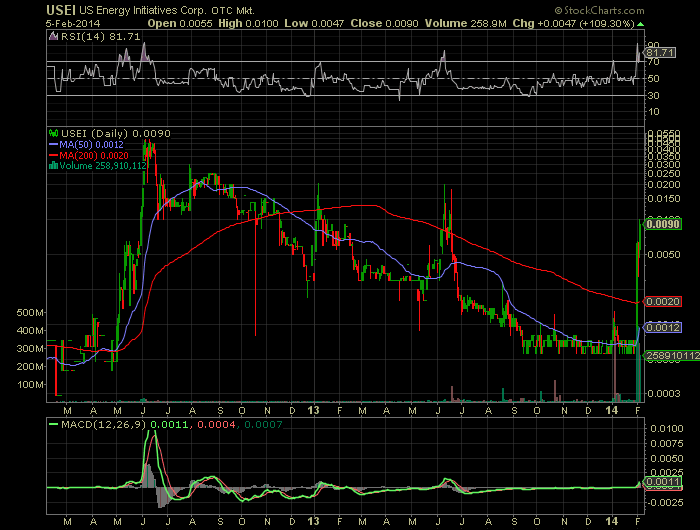
Task: Click the MACD(12,26,9) indicator label
Action: 103,424
